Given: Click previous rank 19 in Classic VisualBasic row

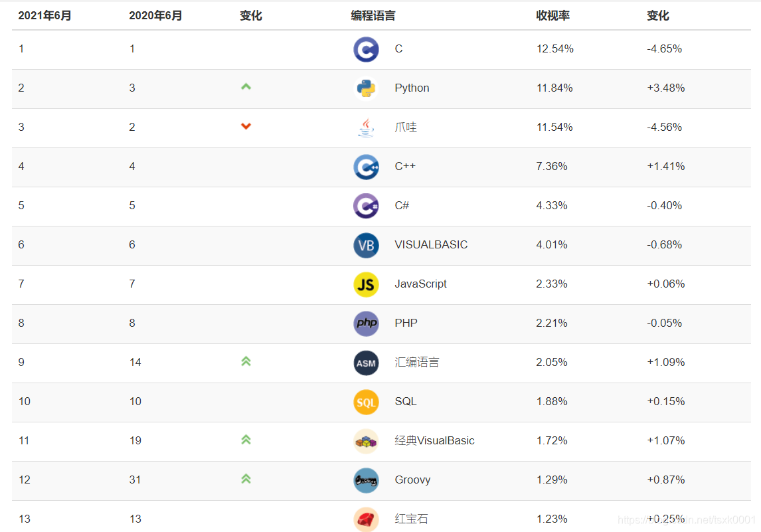Looking at the screenshot, I should 135,441.
